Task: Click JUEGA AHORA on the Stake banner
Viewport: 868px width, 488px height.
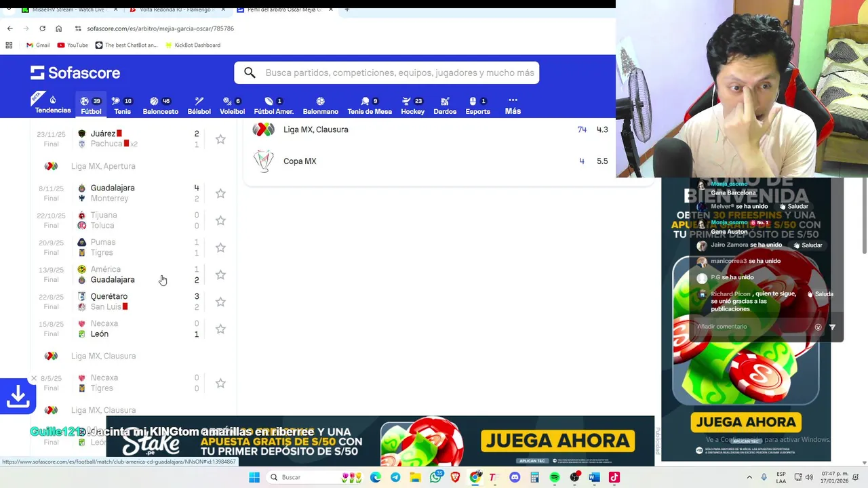Action: [558, 442]
